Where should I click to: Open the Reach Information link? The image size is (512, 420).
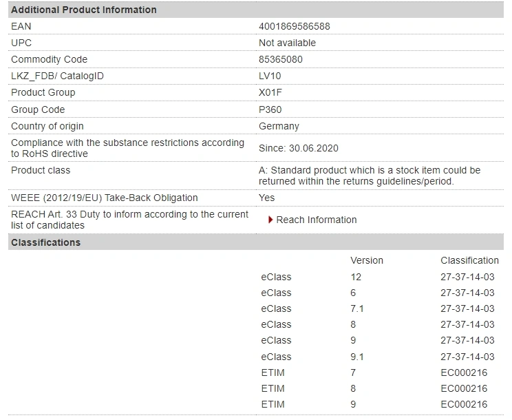pyautogui.click(x=316, y=220)
